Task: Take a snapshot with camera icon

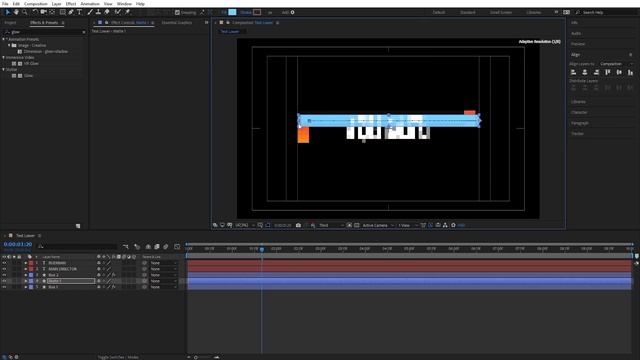Action: coord(298,225)
